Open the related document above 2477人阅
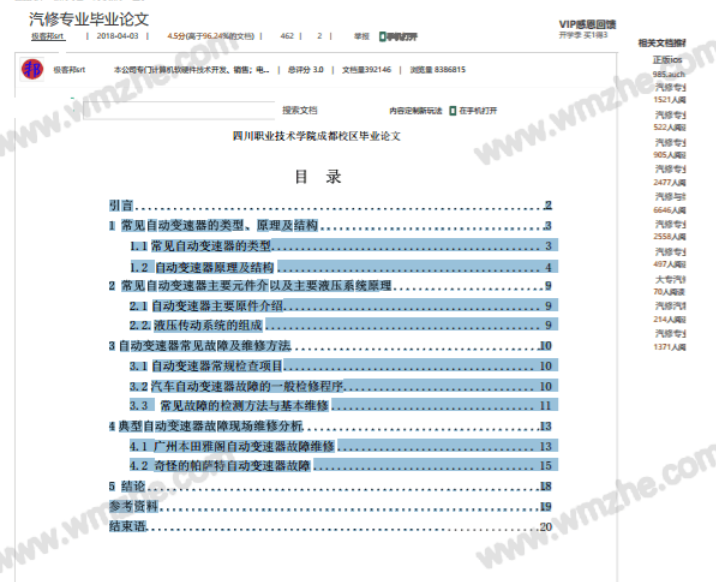This screenshot has width=716, height=582. (670, 169)
